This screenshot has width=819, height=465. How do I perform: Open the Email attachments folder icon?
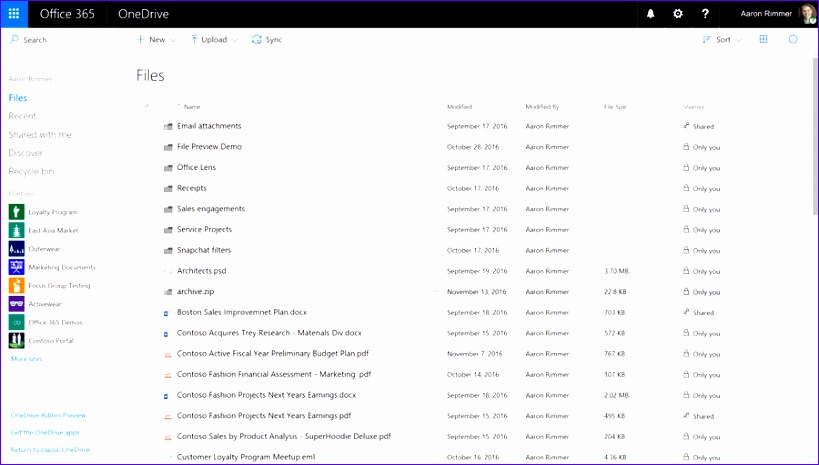coord(168,126)
